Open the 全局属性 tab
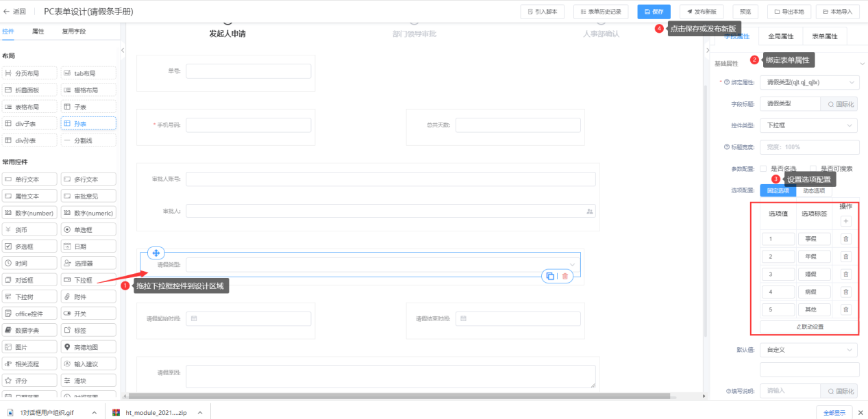 click(781, 36)
